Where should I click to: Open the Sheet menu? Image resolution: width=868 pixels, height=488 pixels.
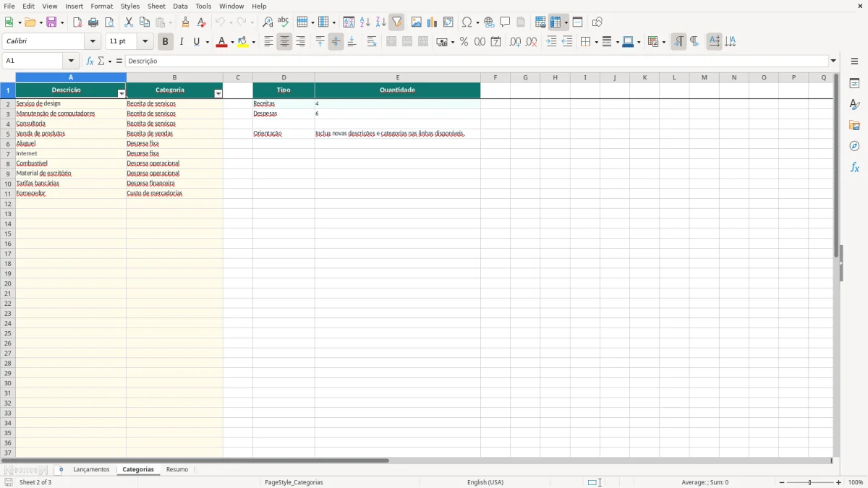tap(156, 7)
